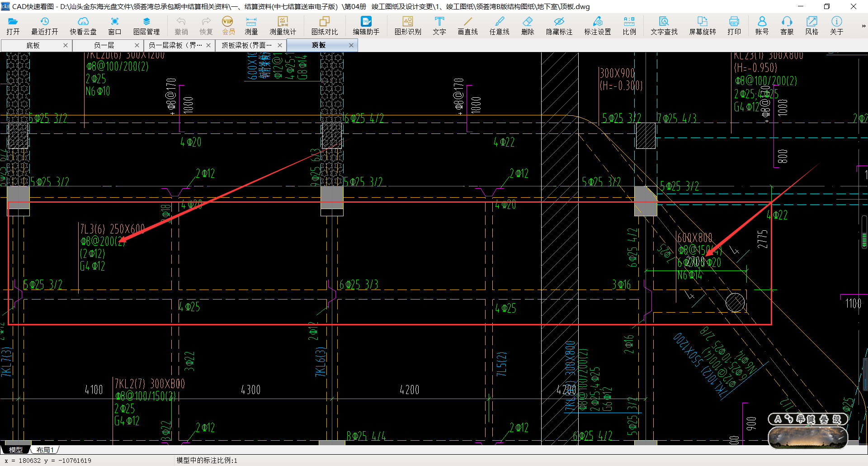Click the 撤销 undo button
Image resolution: width=868 pixels, height=466 pixels.
click(x=181, y=26)
